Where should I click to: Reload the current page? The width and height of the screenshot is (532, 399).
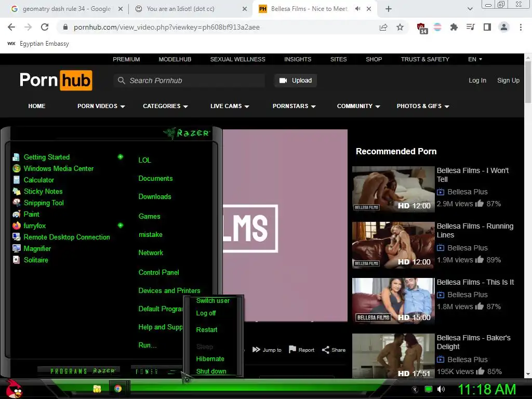[45, 27]
